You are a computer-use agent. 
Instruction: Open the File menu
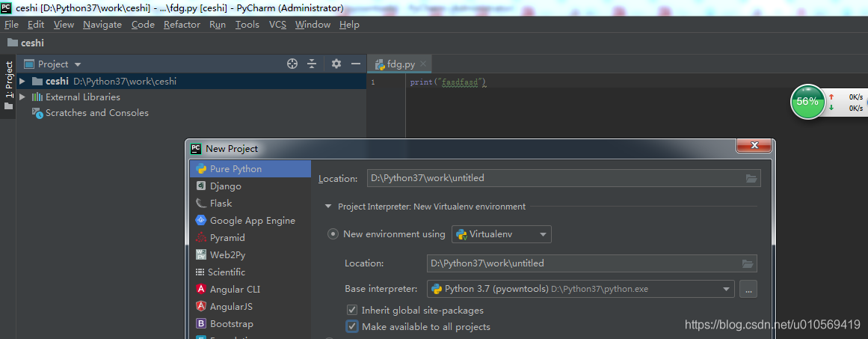(x=11, y=25)
